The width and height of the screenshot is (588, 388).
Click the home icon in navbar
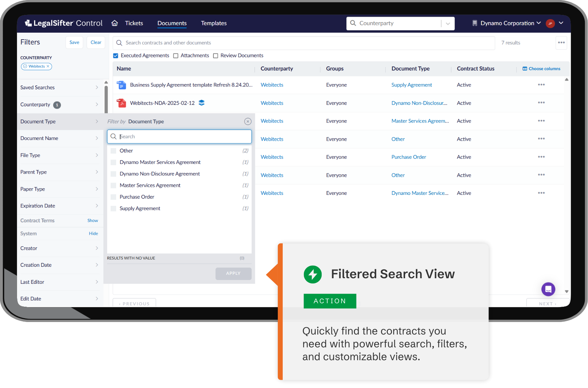point(114,23)
